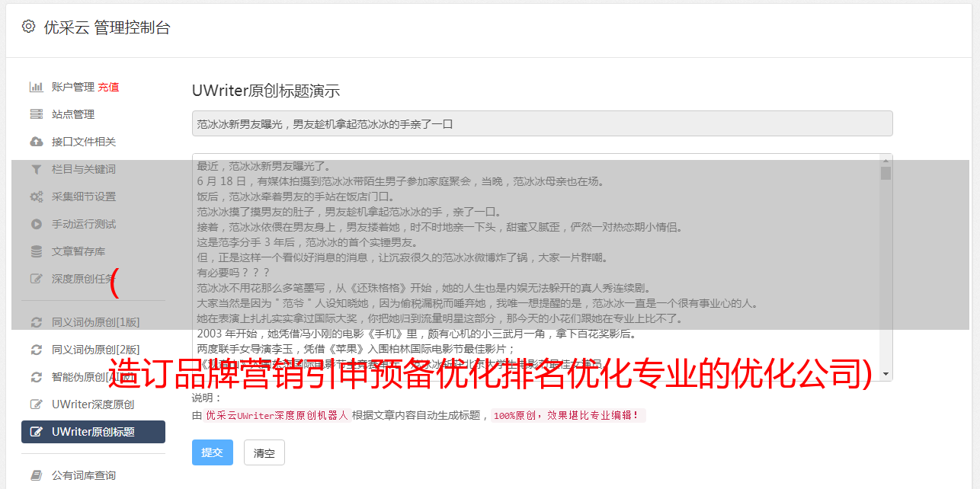
Task: Click the generated title field
Action: pos(542,123)
